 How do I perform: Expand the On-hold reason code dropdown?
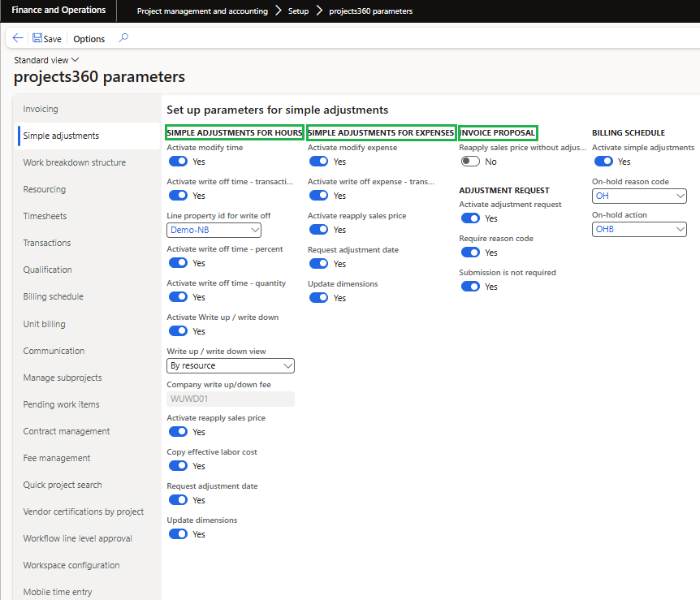pos(680,196)
